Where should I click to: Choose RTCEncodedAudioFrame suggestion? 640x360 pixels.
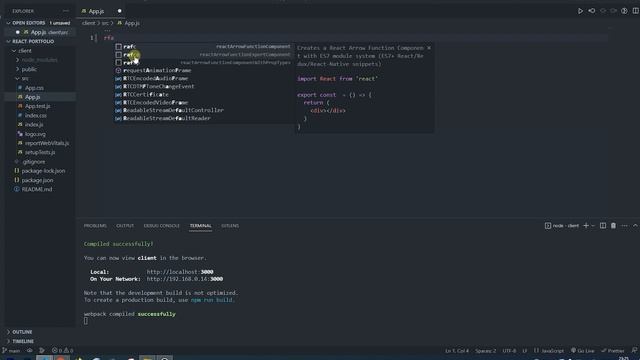coord(203,78)
